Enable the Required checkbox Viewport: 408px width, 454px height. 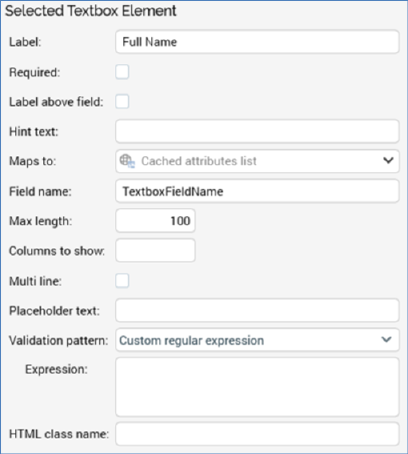[x=122, y=72]
